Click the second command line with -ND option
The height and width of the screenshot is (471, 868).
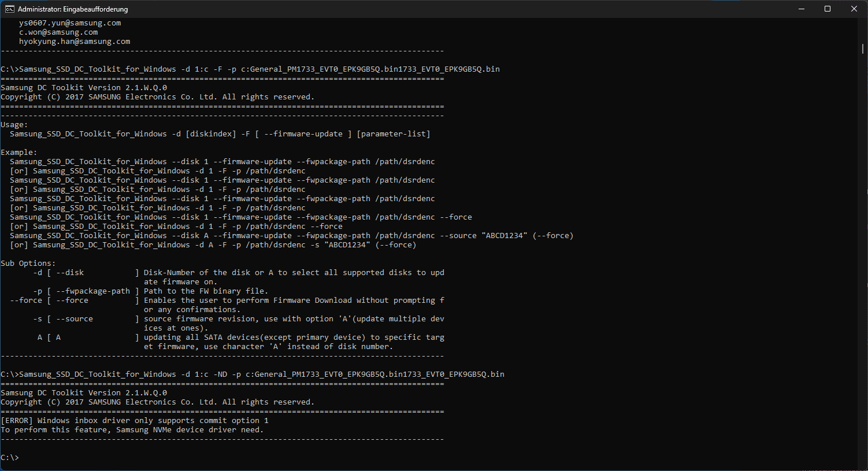[253, 374]
